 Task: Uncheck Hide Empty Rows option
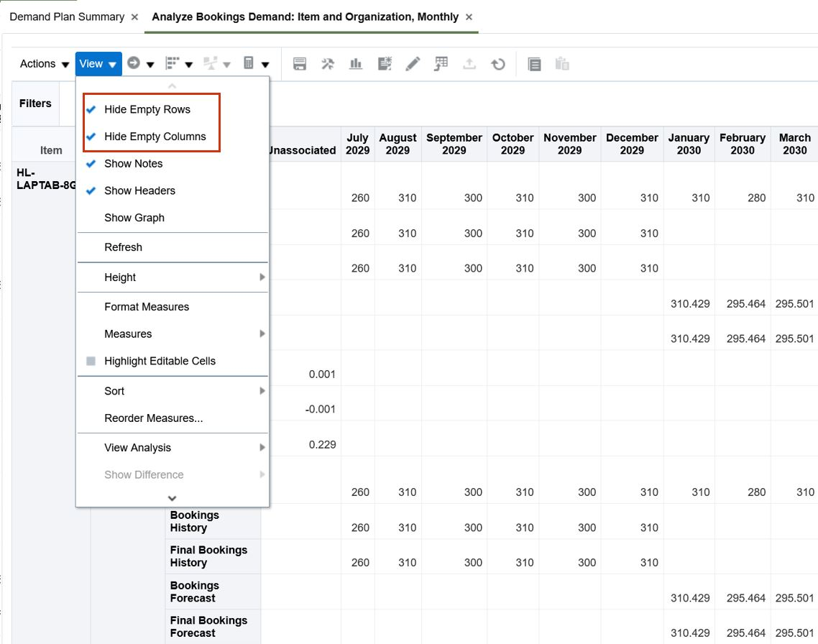click(147, 109)
